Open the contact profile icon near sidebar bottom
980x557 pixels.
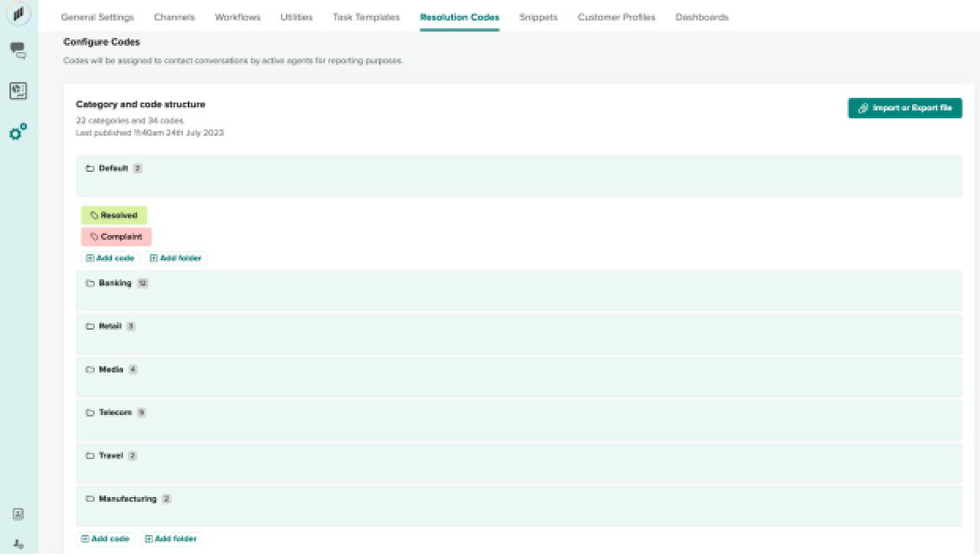(18, 514)
